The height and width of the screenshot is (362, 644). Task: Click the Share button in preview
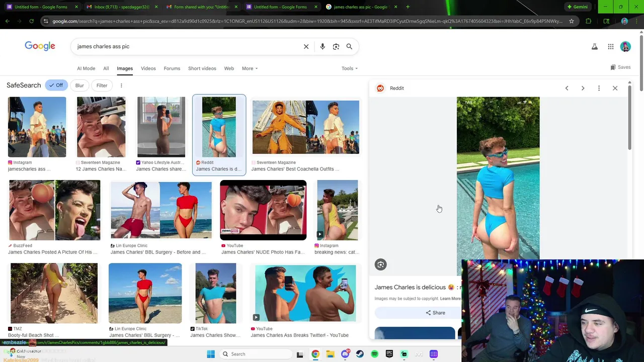click(418, 313)
